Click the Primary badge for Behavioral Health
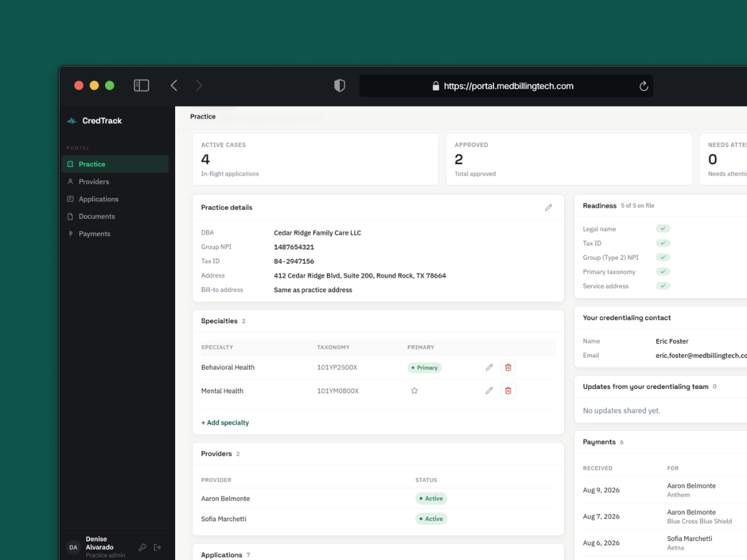 425,367
